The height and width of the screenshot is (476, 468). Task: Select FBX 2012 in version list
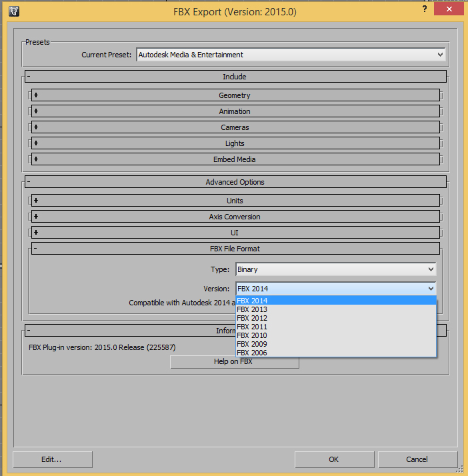(x=336, y=318)
